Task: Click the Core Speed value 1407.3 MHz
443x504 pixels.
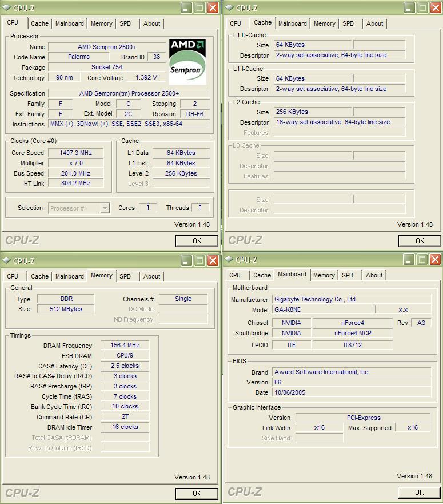Action: point(76,153)
